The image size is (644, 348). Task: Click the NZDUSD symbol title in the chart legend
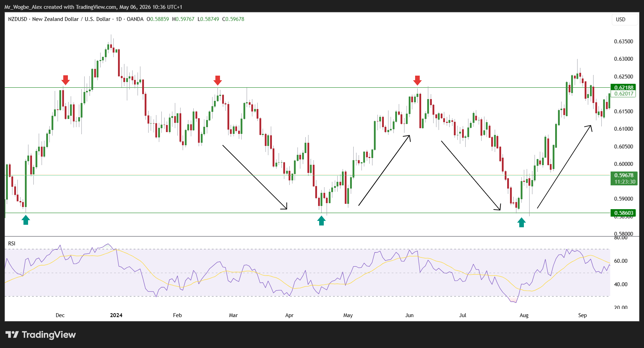coord(76,19)
